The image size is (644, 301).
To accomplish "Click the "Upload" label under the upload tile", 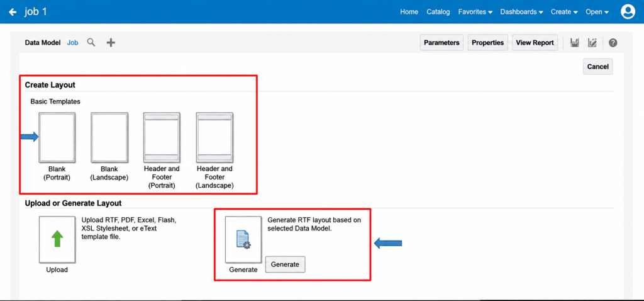I will point(57,270).
